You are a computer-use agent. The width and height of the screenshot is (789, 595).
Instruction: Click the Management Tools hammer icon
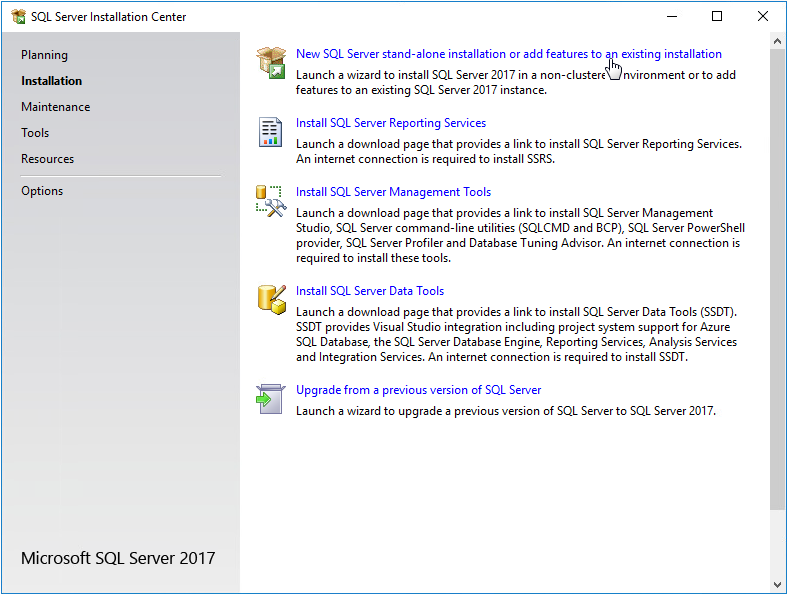(271, 201)
